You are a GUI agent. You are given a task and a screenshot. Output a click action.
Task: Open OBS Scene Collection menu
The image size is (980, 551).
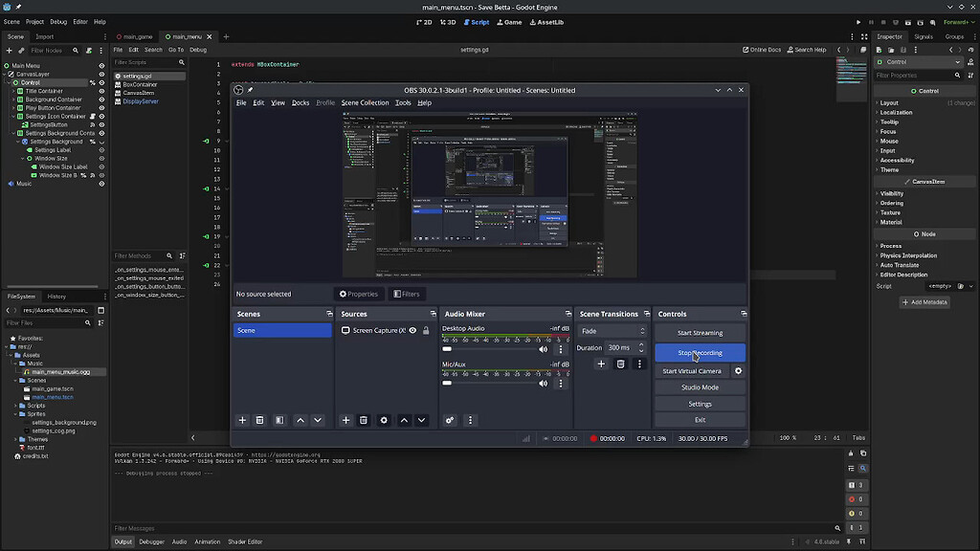(x=365, y=103)
